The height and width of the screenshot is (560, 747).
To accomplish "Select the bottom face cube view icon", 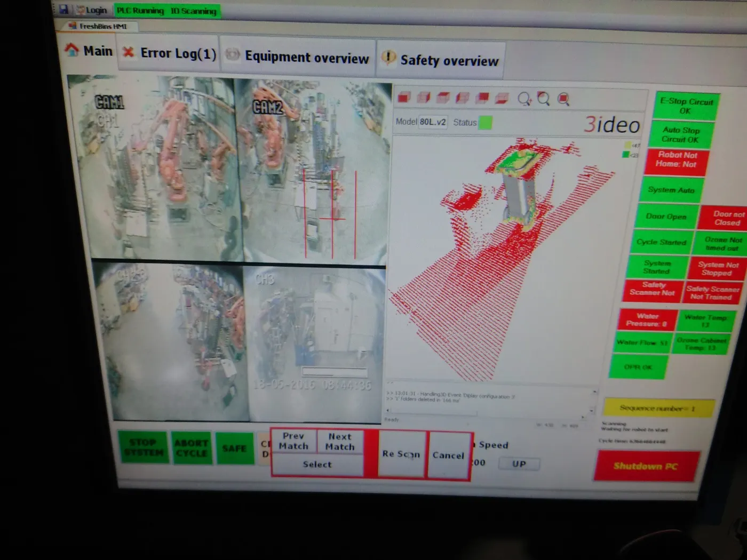I will pos(501,98).
